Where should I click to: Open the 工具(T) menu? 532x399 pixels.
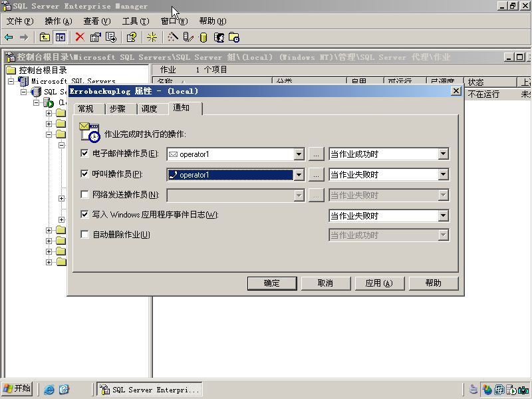(136, 21)
